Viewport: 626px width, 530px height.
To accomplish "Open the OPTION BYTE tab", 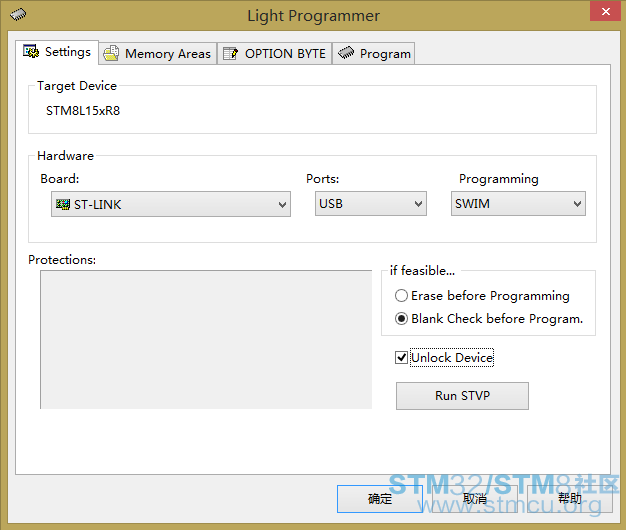I will 275,53.
